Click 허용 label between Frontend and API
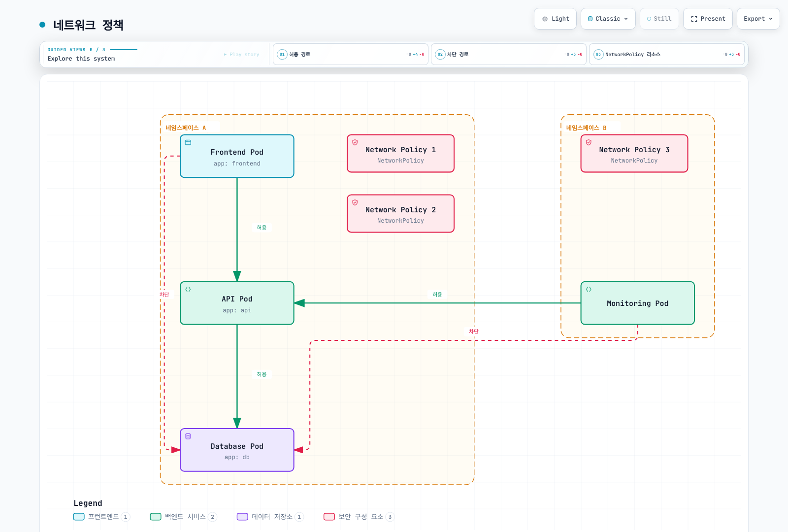This screenshot has width=788, height=532. tap(262, 228)
